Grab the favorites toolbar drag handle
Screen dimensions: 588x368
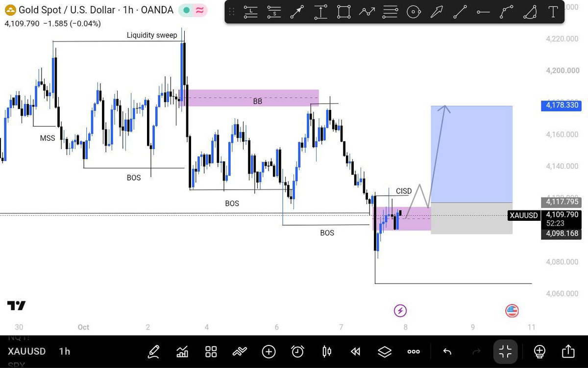point(232,12)
